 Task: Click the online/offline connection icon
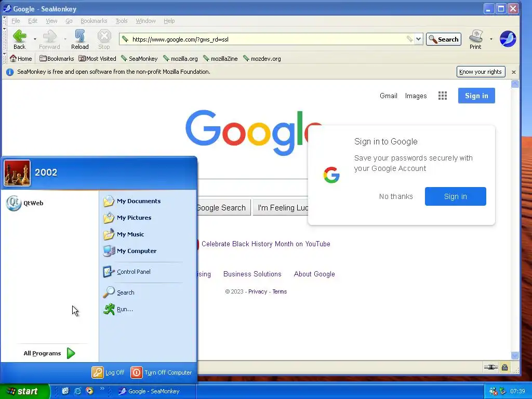coord(490,367)
